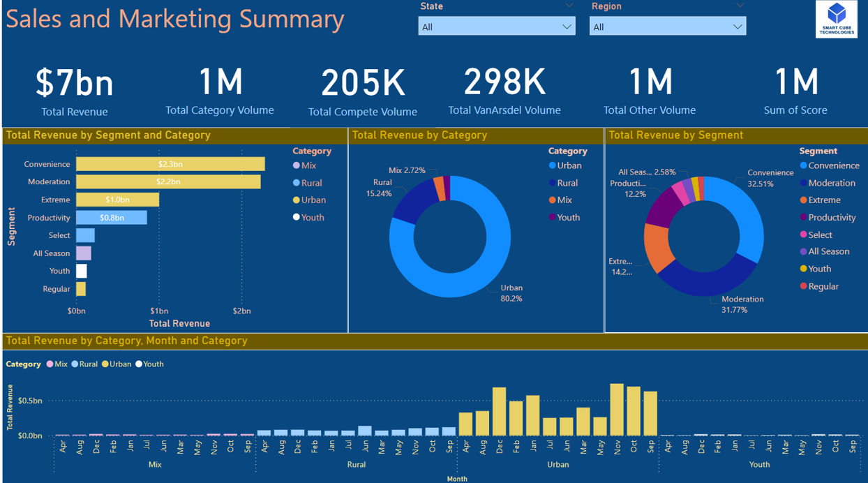Click the Smart Cube Technologies logo
The height and width of the screenshot is (483, 868).
tap(836, 19)
